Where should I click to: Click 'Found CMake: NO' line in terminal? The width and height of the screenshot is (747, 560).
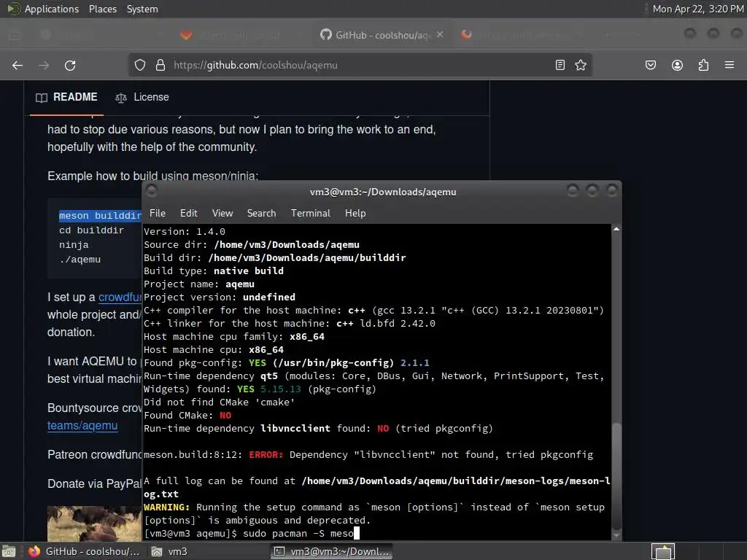click(187, 415)
